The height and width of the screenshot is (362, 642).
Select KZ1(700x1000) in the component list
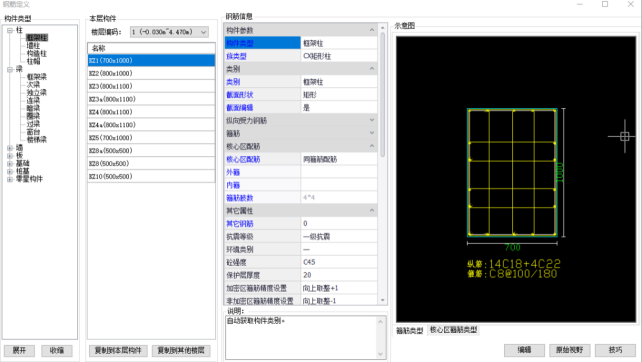(151, 61)
